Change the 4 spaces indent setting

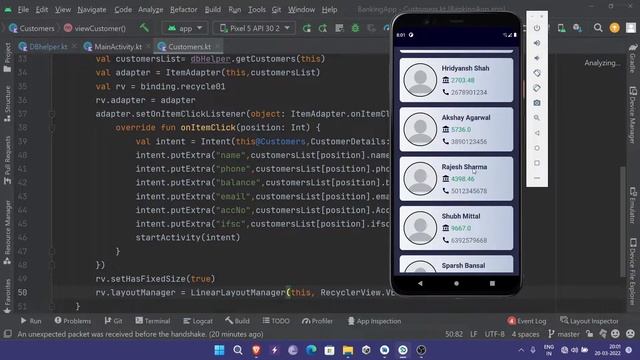coord(525,334)
